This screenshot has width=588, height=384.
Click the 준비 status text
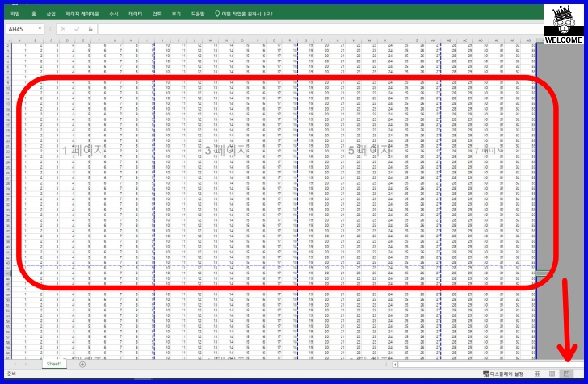[11, 374]
